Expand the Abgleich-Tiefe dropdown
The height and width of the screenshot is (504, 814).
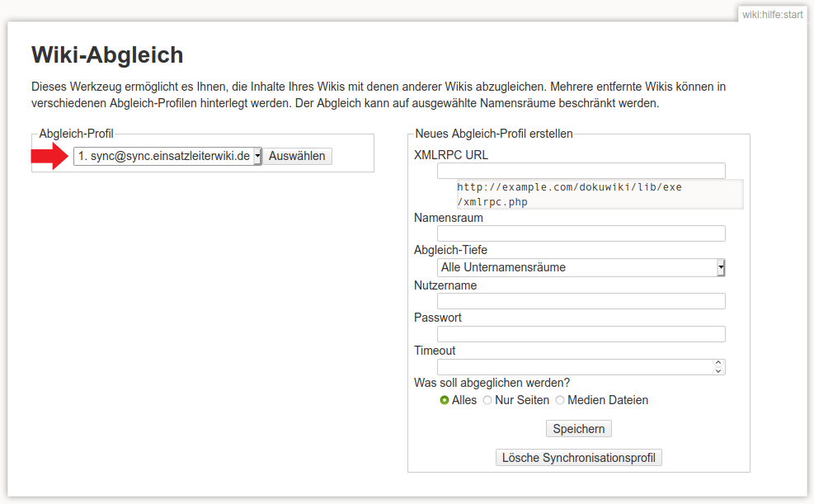click(x=581, y=267)
